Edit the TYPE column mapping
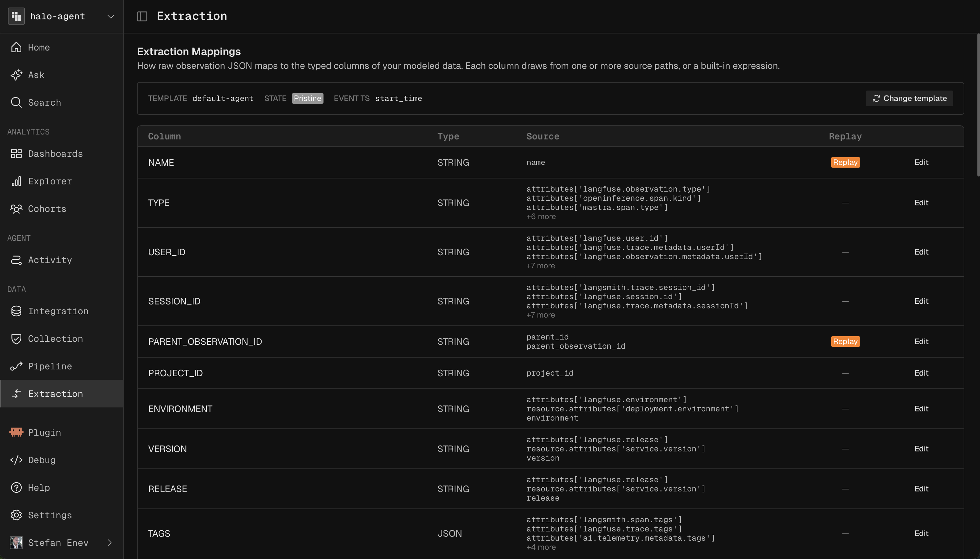 (x=921, y=203)
